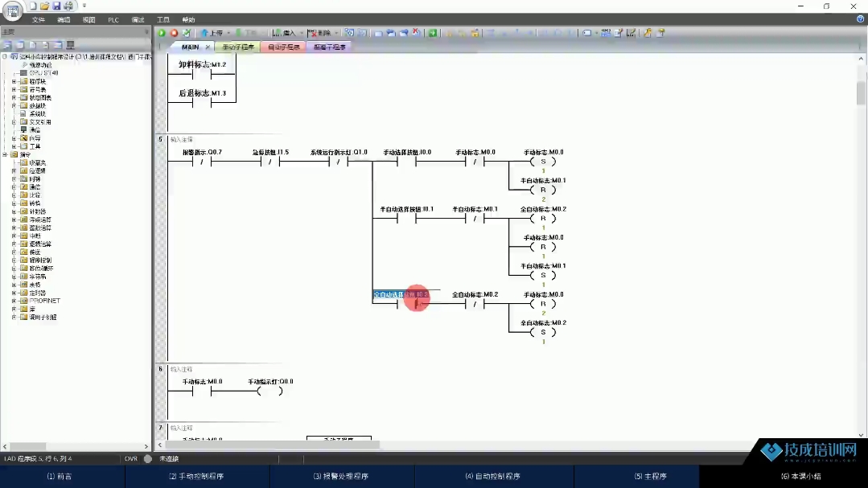Open the main application button
The width and height of the screenshot is (868, 488).
pos(12,10)
